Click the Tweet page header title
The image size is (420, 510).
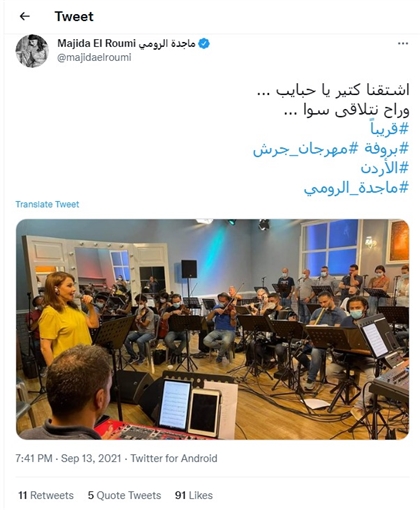pos(74,16)
